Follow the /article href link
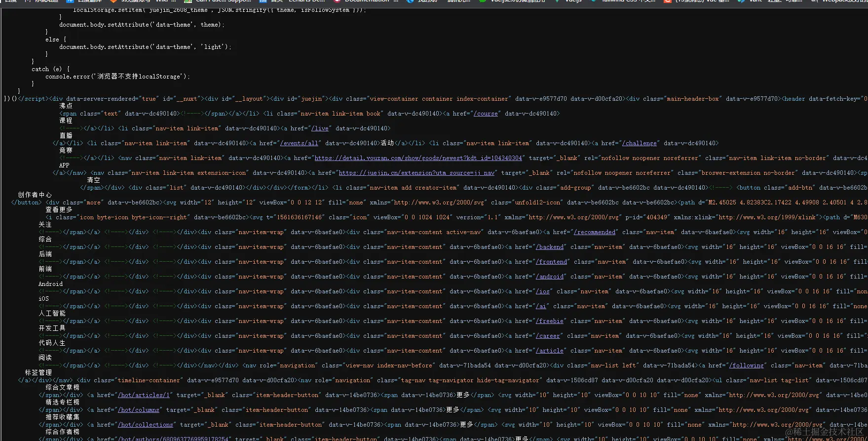Viewport: 868px width, 441px height. tap(550, 351)
